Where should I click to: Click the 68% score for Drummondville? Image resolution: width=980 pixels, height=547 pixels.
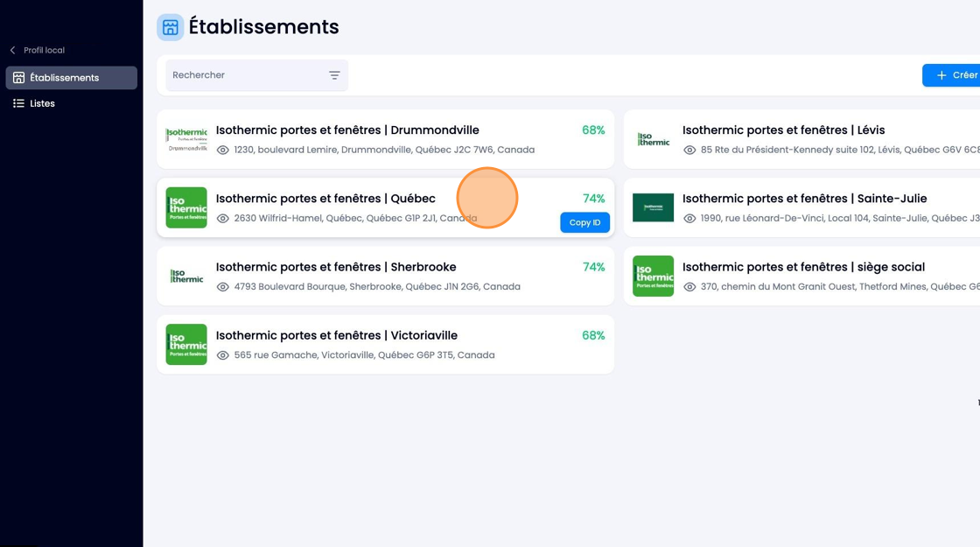click(x=593, y=130)
